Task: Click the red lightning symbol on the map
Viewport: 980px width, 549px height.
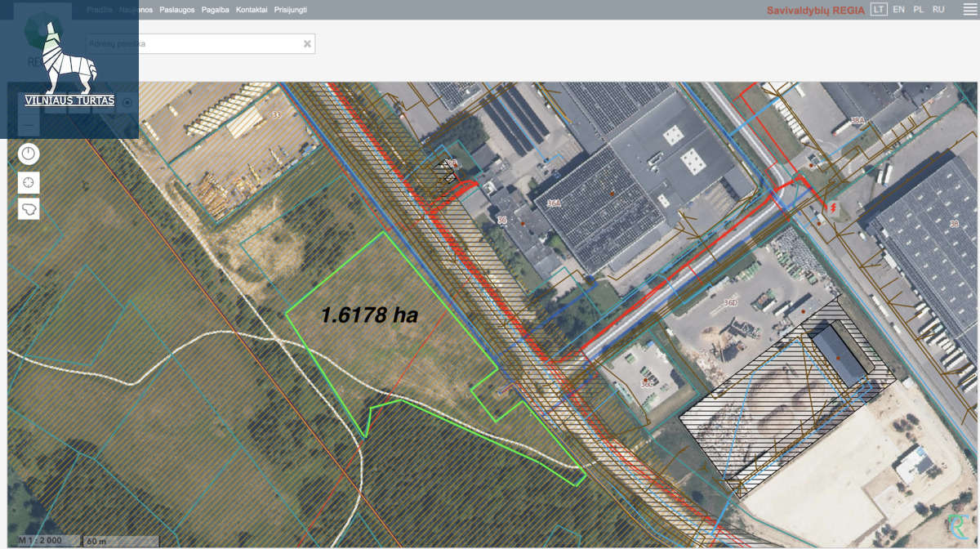Action: [x=832, y=208]
